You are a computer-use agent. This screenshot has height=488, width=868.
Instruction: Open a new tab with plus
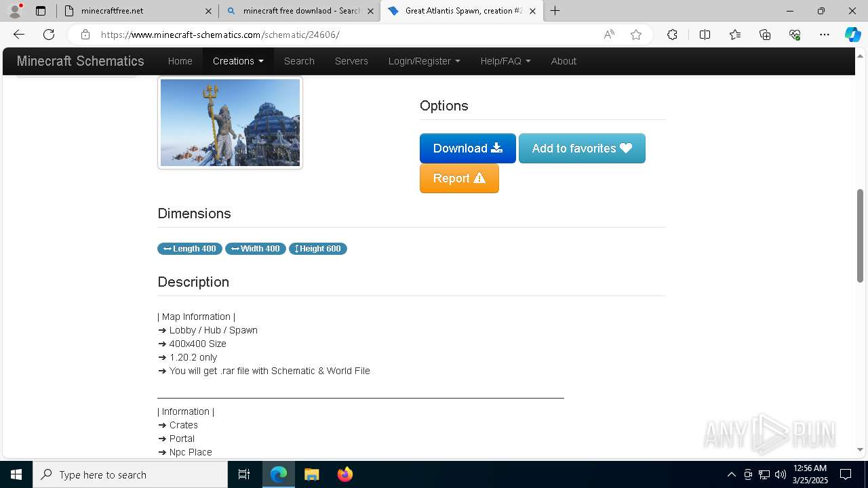[555, 11]
